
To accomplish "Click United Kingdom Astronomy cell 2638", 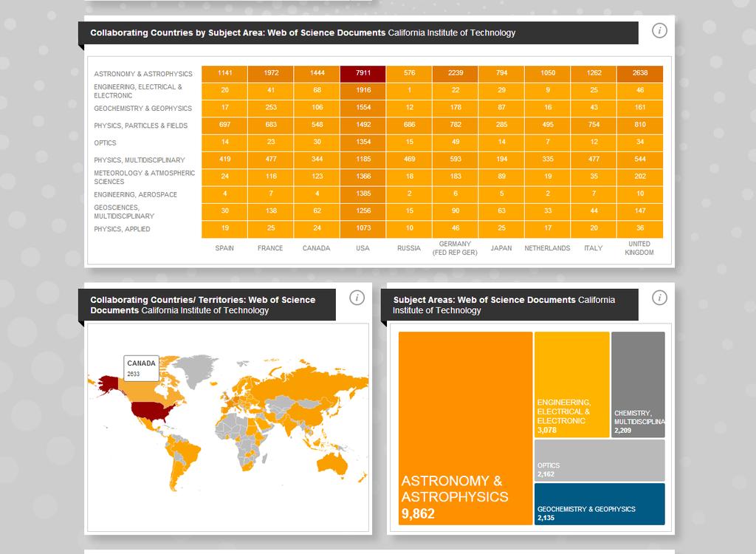I will (x=640, y=74).
